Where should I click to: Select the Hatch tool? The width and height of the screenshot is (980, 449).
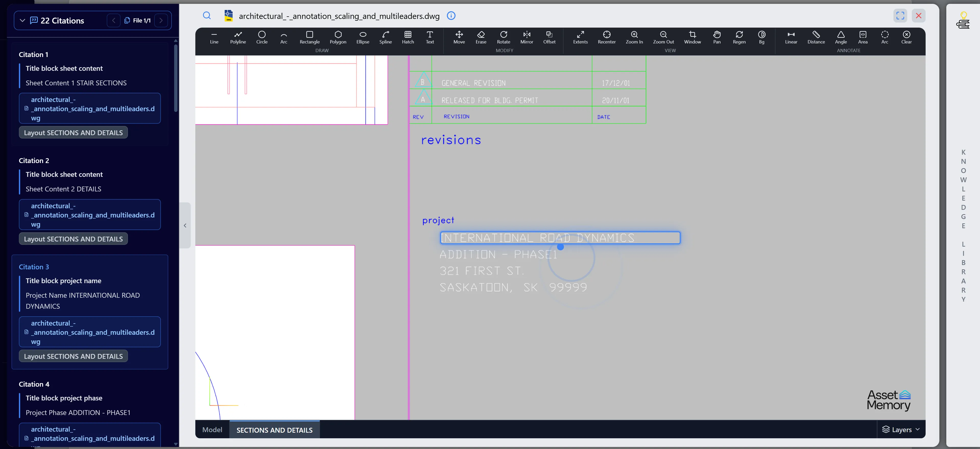click(408, 37)
